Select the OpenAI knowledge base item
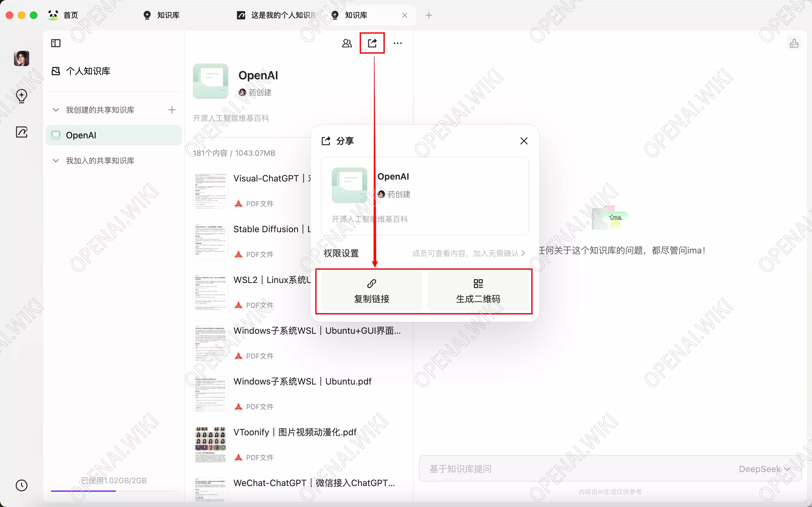Viewport: 812px width, 507px height. pyautogui.click(x=114, y=135)
